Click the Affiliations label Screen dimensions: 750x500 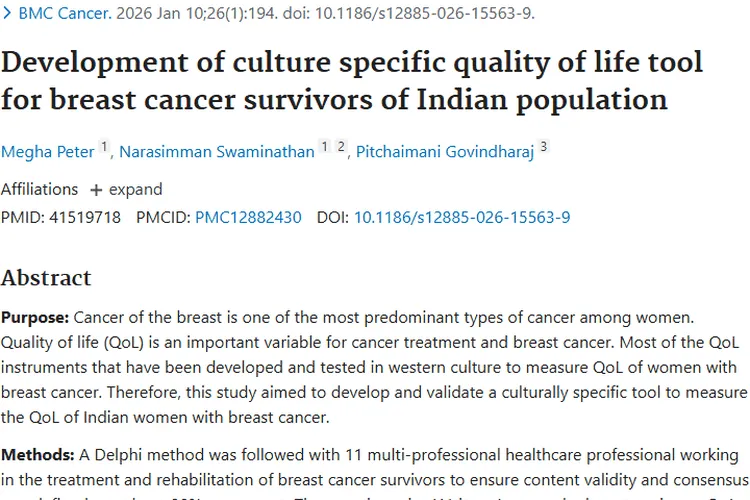click(39, 190)
